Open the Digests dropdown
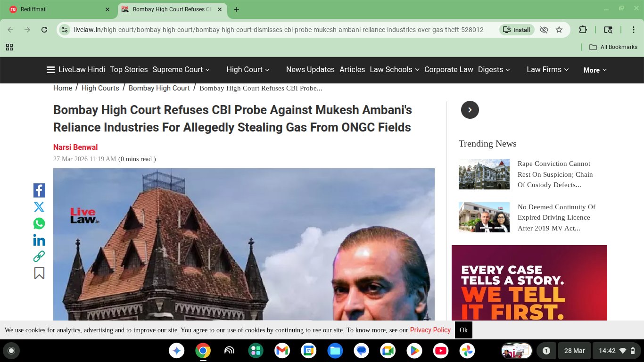Viewport: 644px width, 362px height. pyautogui.click(x=494, y=70)
